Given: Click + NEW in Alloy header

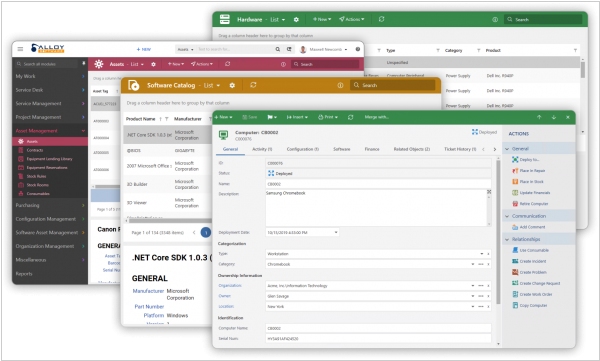Looking at the screenshot, I should 144,49.
